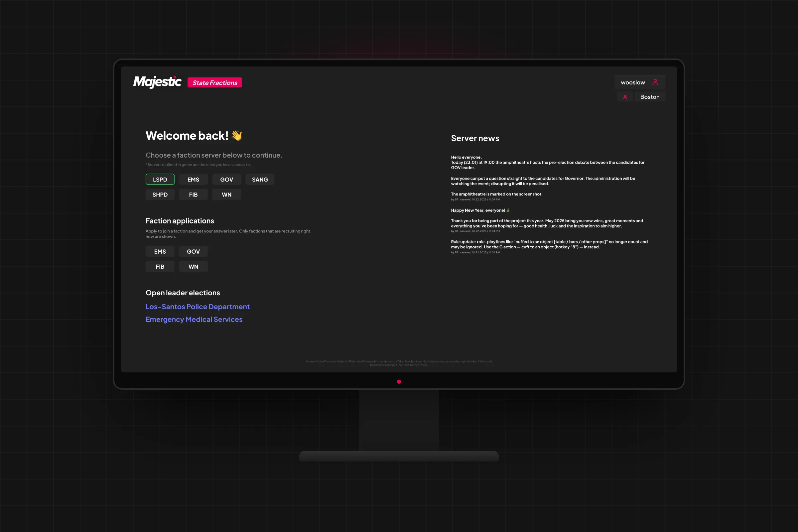The image size is (798, 532).
Task: Open the wooslow account button
Action: pyautogui.click(x=639, y=82)
